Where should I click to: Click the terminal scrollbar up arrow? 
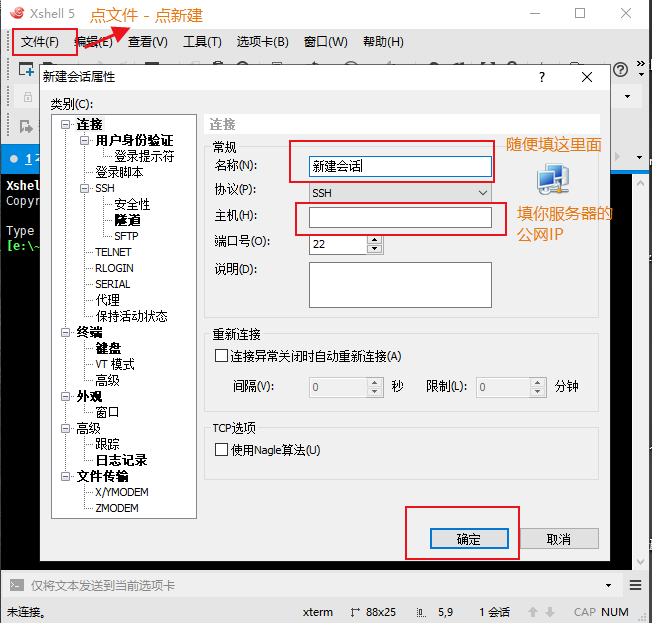(640, 183)
